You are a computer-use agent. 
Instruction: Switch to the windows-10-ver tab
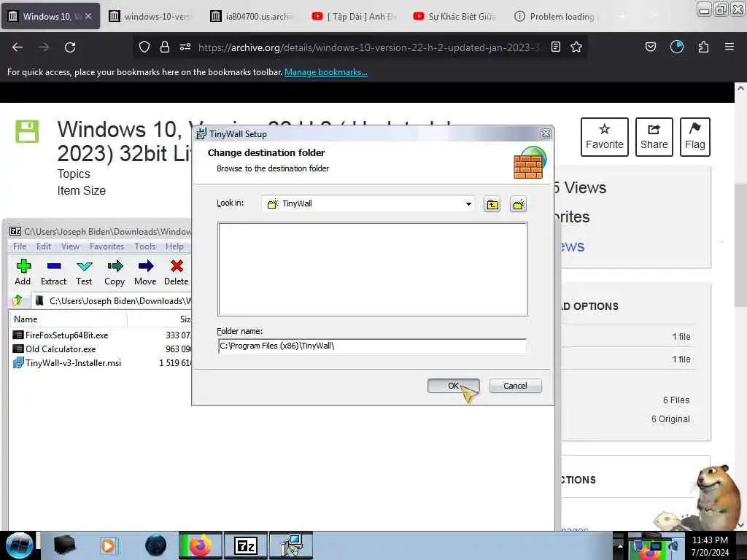pos(151,16)
